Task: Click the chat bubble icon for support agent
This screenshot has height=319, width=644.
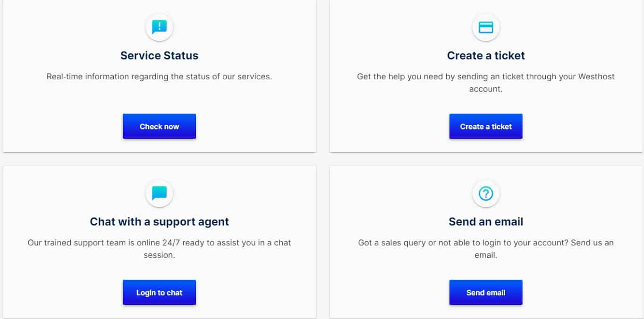Action: click(x=159, y=193)
